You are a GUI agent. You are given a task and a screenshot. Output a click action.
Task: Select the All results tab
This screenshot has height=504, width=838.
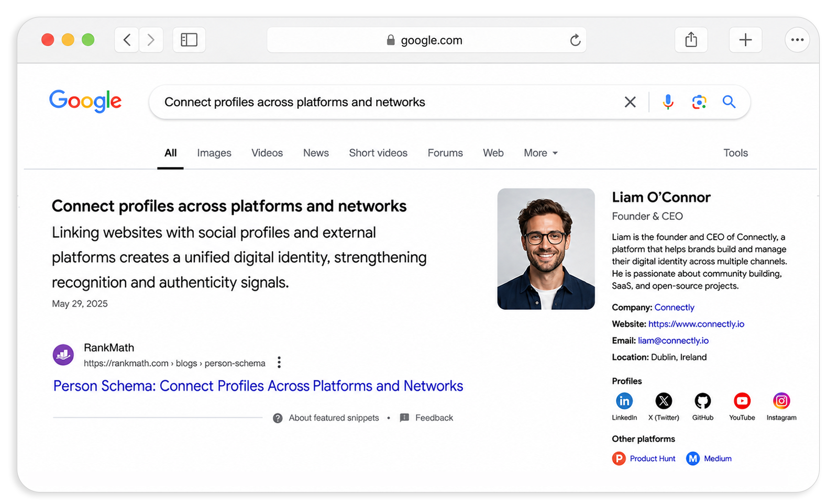[170, 153]
